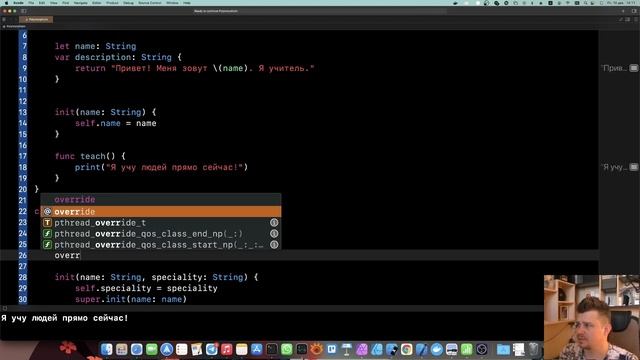Open WhatsApp from the Dock
This screenshot has height=360, width=640.
287,349
